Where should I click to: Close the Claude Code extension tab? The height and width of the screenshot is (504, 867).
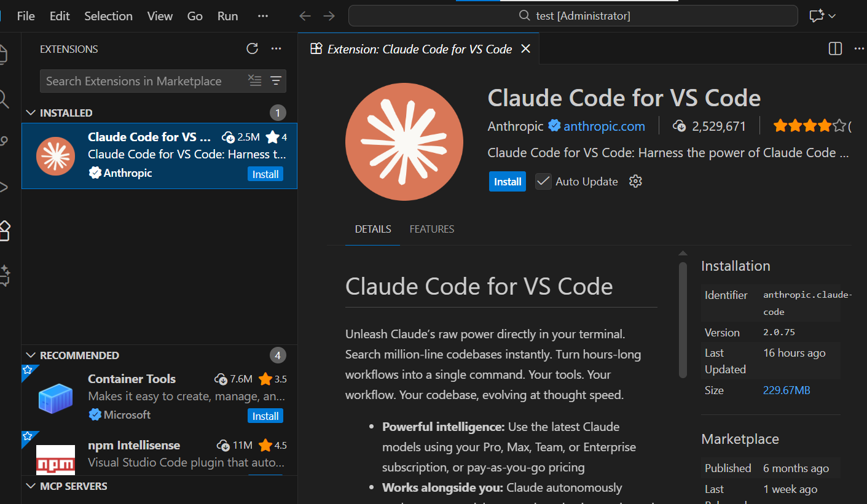click(x=525, y=48)
